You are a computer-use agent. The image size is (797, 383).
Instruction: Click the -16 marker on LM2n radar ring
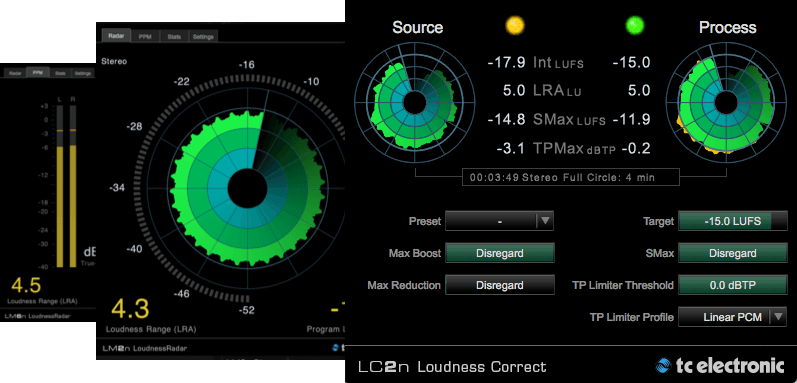pos(247,65)
